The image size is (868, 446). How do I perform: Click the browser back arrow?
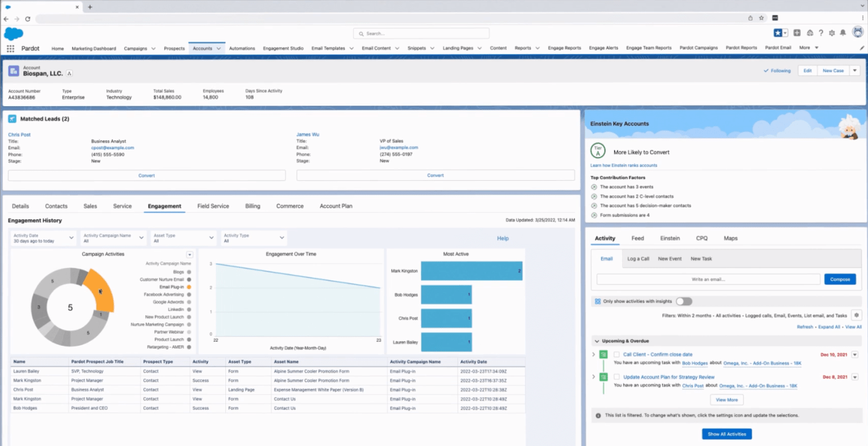coord(6,19)
